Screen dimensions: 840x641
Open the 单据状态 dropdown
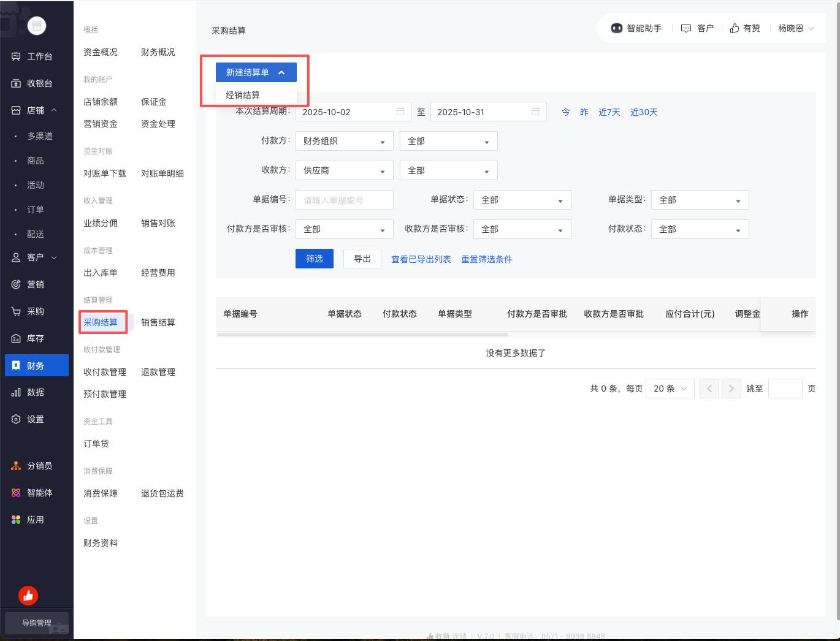pyautogui.click(x=522, y=200)
